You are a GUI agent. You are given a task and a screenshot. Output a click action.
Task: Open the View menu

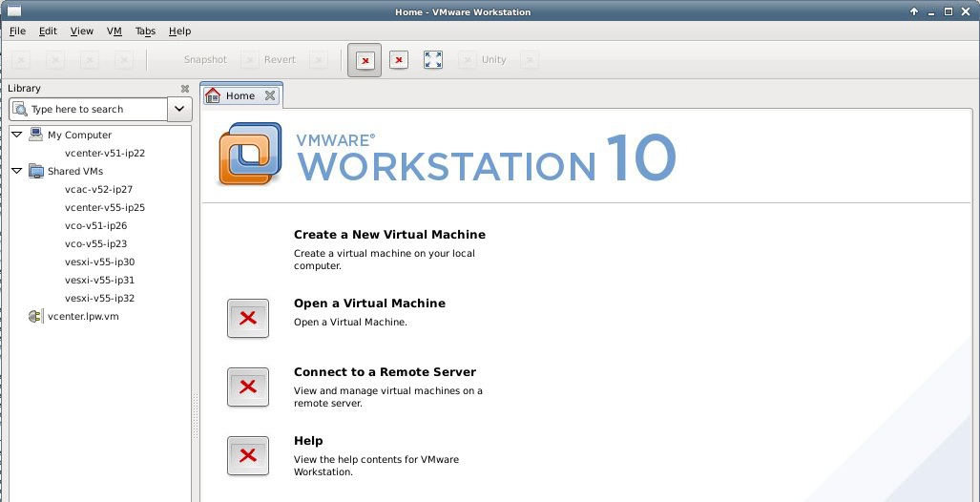tap(82, 31)
